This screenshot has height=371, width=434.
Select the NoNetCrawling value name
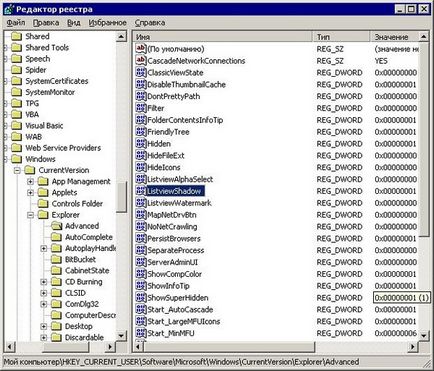coord(172,227)
